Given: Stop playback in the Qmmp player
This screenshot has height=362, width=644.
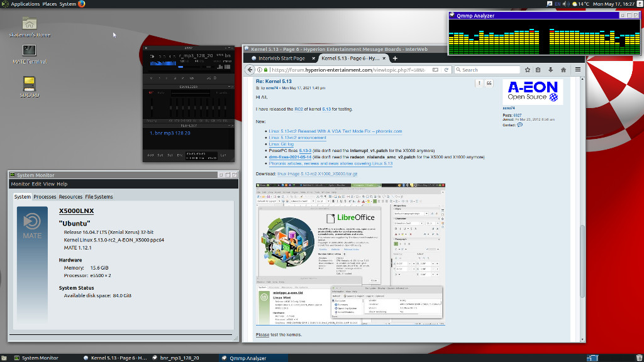Looking at the screenshot, I should coord(175,78).
